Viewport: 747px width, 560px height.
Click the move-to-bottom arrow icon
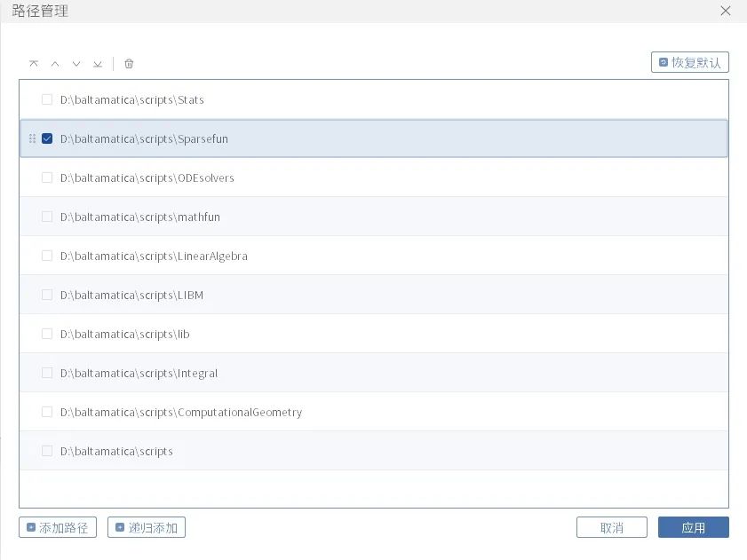click(98, 64)
